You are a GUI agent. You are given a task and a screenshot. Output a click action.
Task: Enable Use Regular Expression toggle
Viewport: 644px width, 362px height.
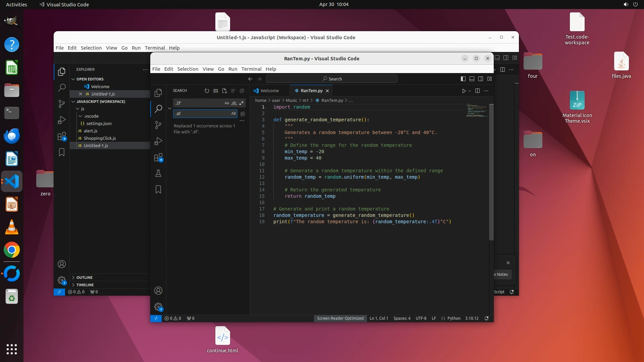point(241,103)
